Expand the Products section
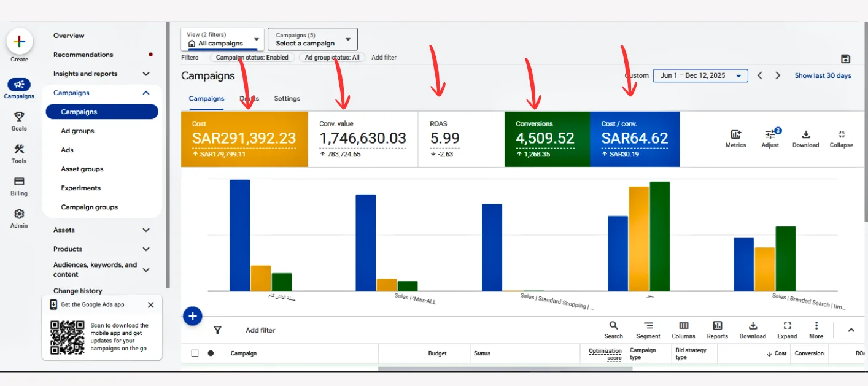 tap(146, 249)
